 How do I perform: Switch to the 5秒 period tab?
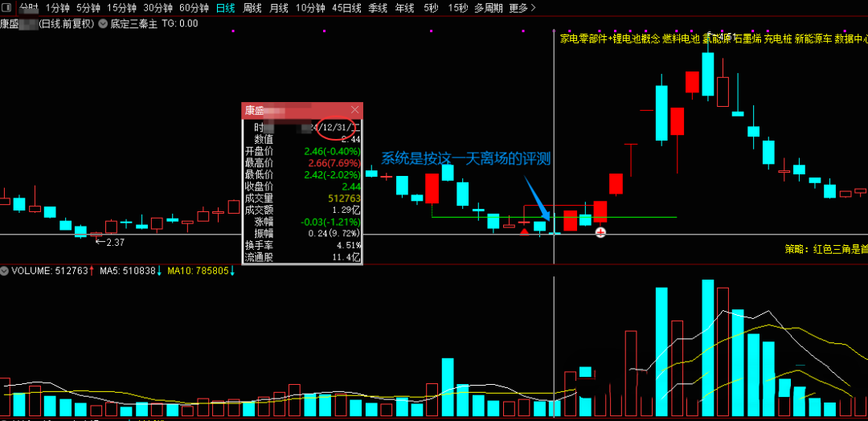pos(431,8)
